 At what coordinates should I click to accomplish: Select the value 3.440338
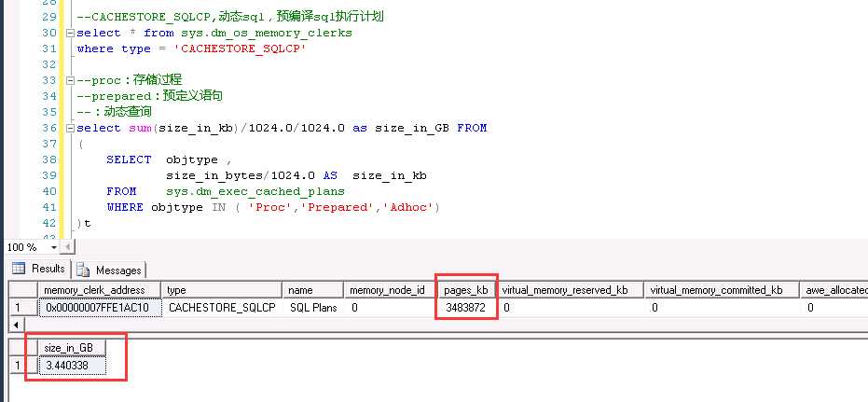pos(72,366)
